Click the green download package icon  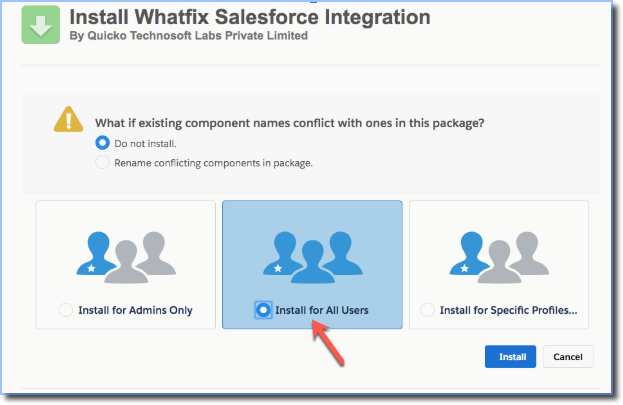(41, 25)
